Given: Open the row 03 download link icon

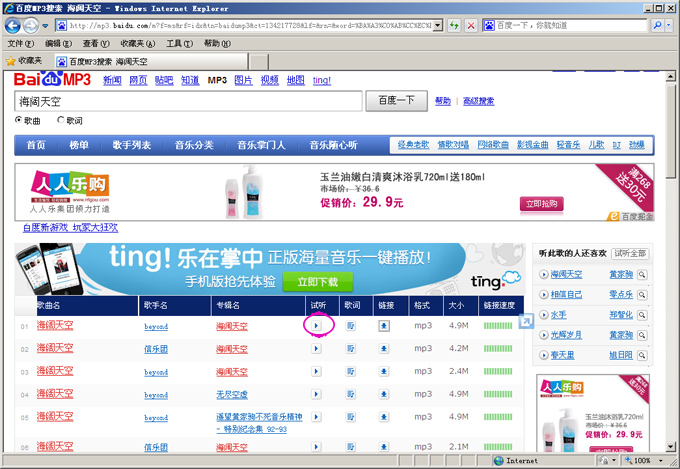Looking at the screenshot, I should (x=384, y=371).
